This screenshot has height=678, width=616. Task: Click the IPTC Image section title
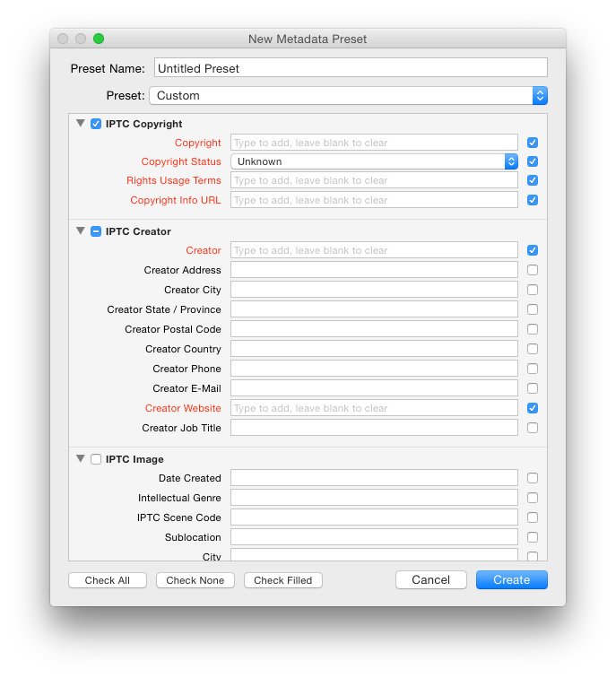134,459
